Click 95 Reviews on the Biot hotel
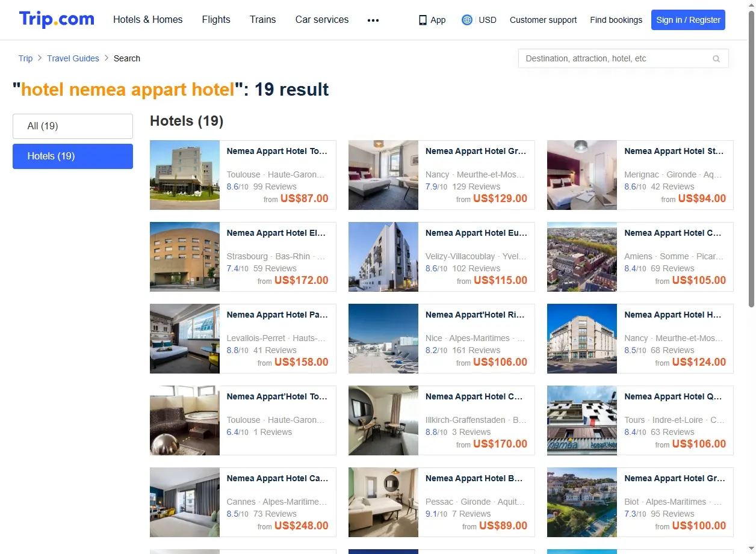This screenshot has width=756, height=554. (673, 514)
